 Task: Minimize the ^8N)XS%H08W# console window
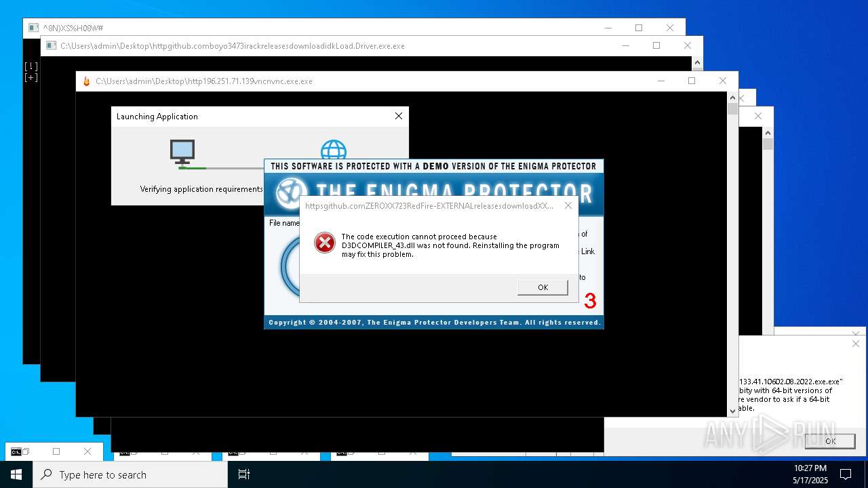(x=608, y=28)
